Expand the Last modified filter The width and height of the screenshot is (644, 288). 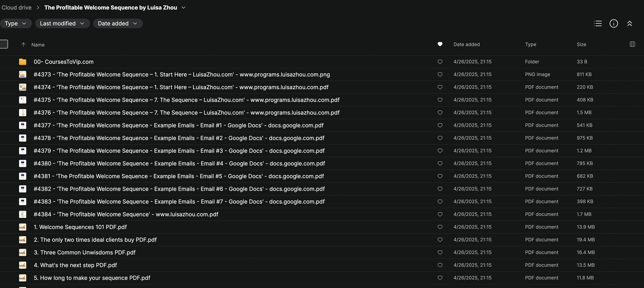click(62, 23)
